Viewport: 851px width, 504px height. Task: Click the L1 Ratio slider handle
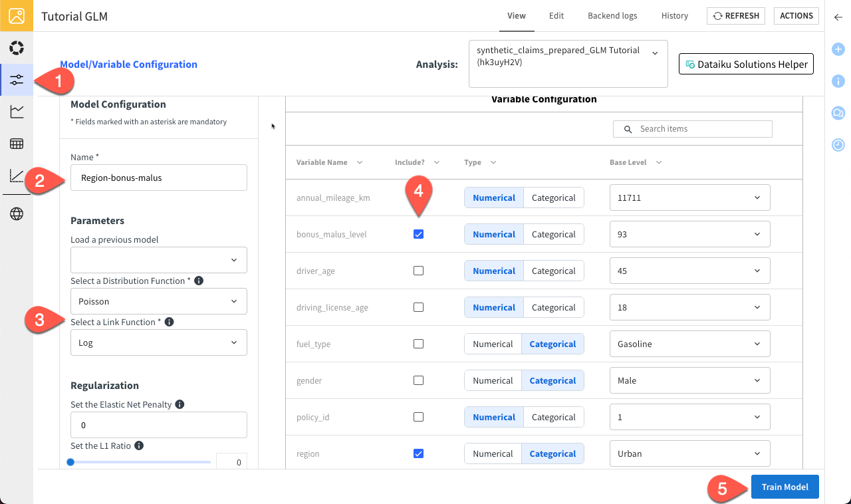pos(70,461)
